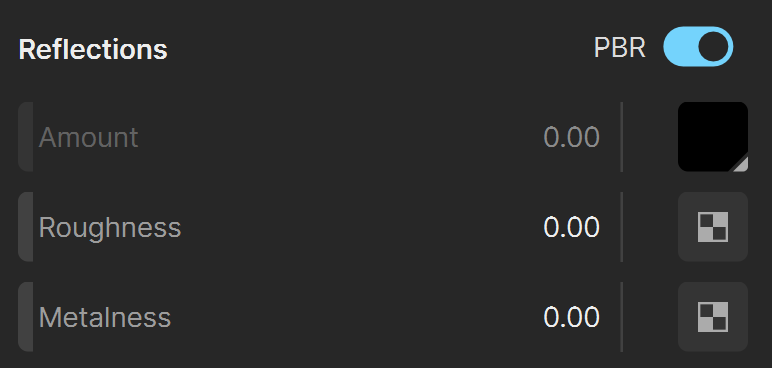772x368 pixels.
Task: Click the Amount slider handle at left edge
Action: [26, 137]
